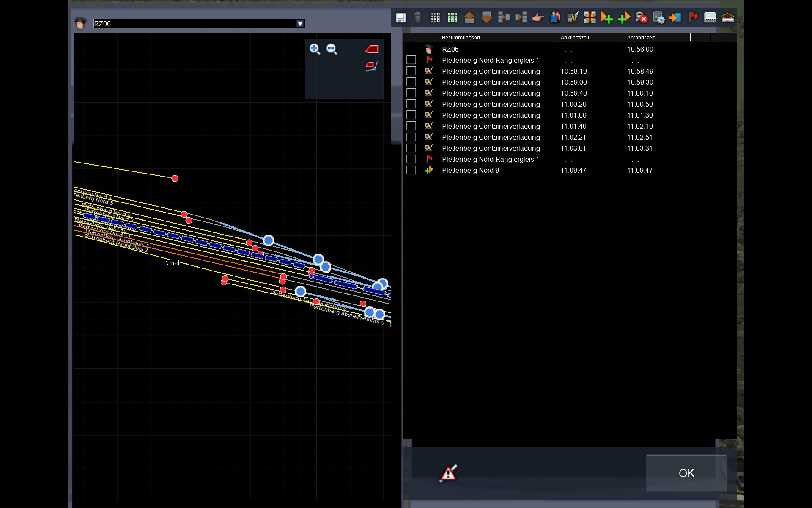Screen dimensions: 812x508
Task: Zoom out on the track map
Action: [332, 49]
